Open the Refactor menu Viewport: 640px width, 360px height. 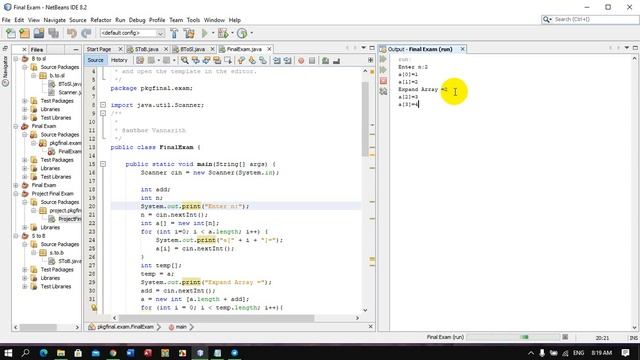(x=101, y=20)
